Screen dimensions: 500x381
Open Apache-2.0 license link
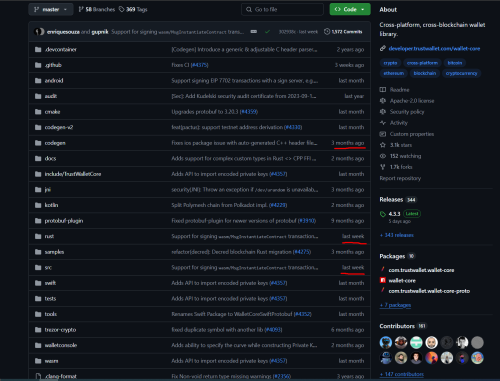412,101
